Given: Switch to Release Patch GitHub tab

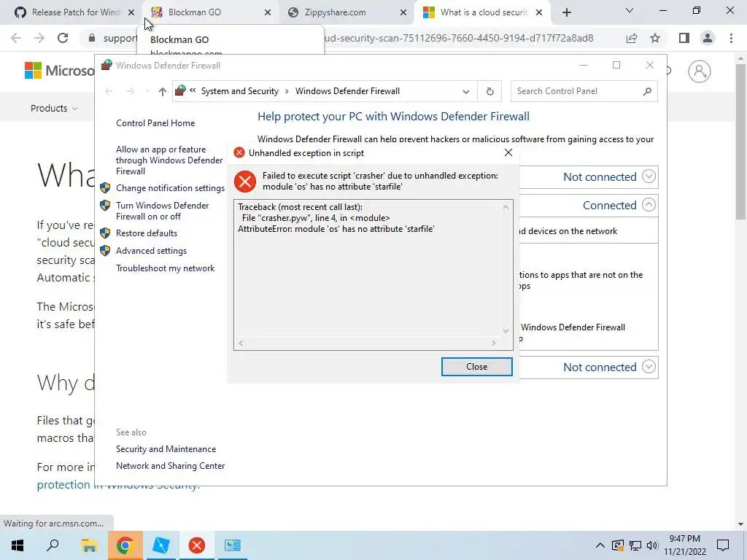Looking at the screenshot, I should (x=75, y=12).
